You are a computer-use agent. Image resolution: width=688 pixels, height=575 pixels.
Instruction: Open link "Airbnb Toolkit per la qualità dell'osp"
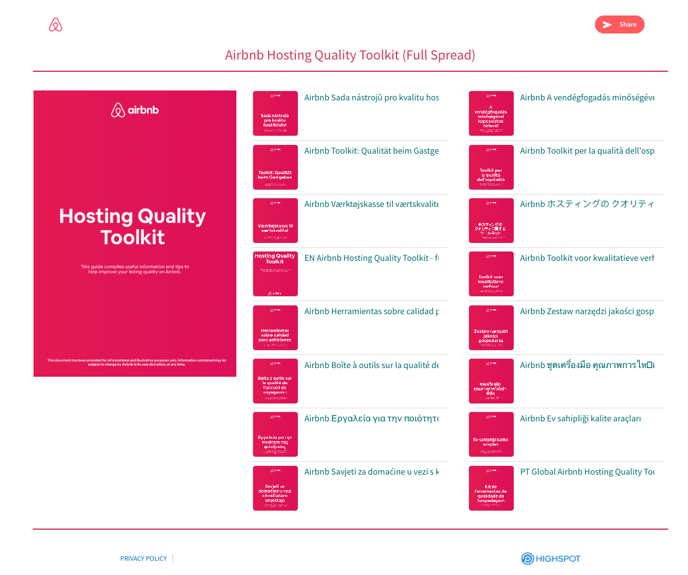click(x=587, y=151)
